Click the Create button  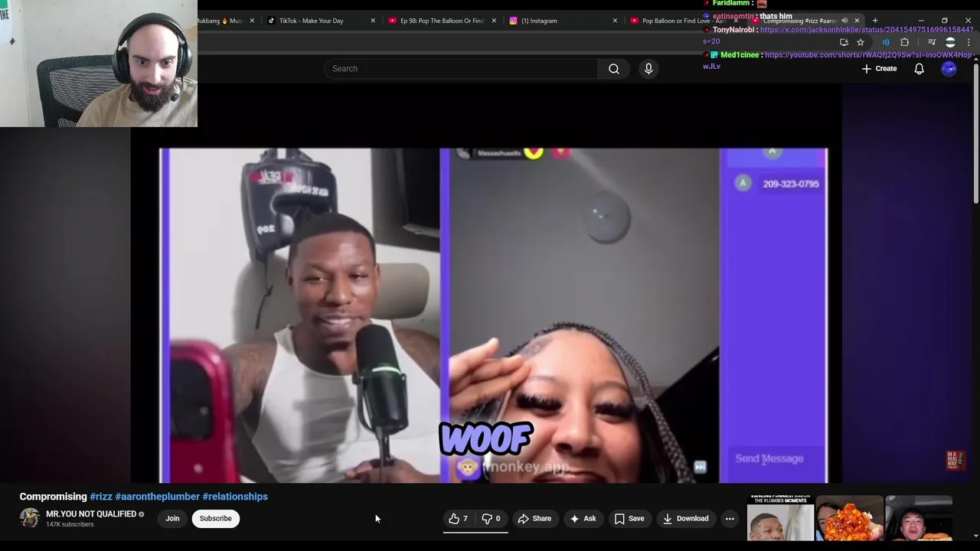[879, 69]
